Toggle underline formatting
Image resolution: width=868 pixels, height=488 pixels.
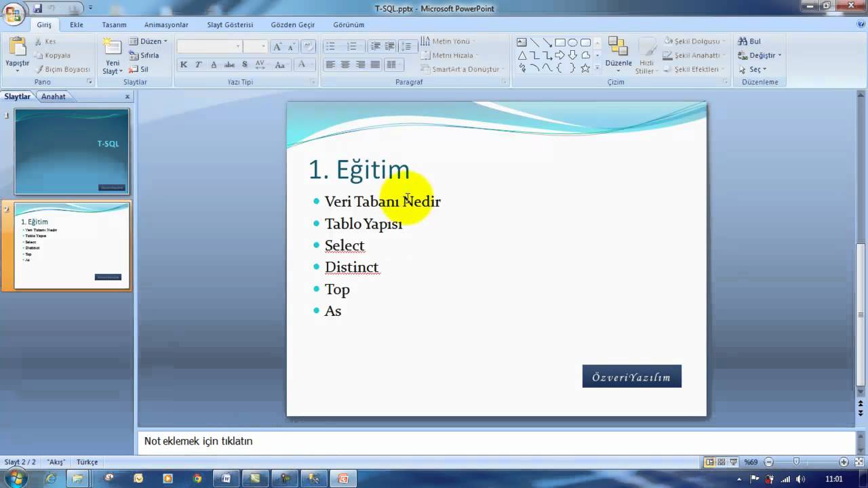[x=214, y=65]
